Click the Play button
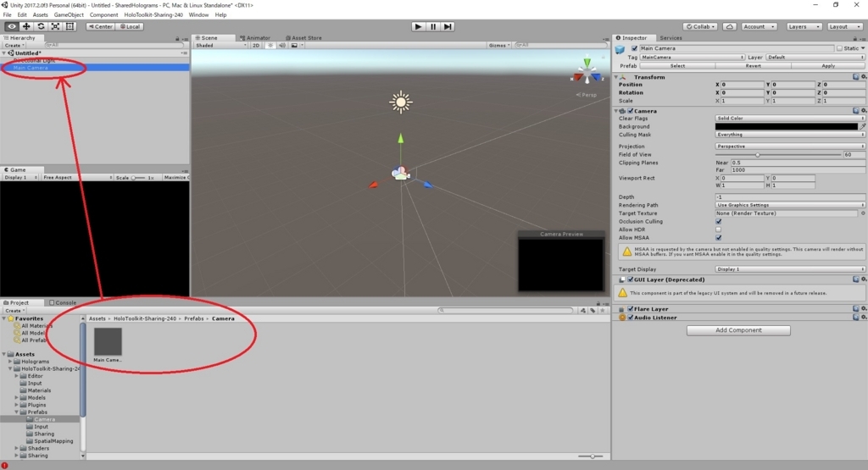 coord(418,26)
